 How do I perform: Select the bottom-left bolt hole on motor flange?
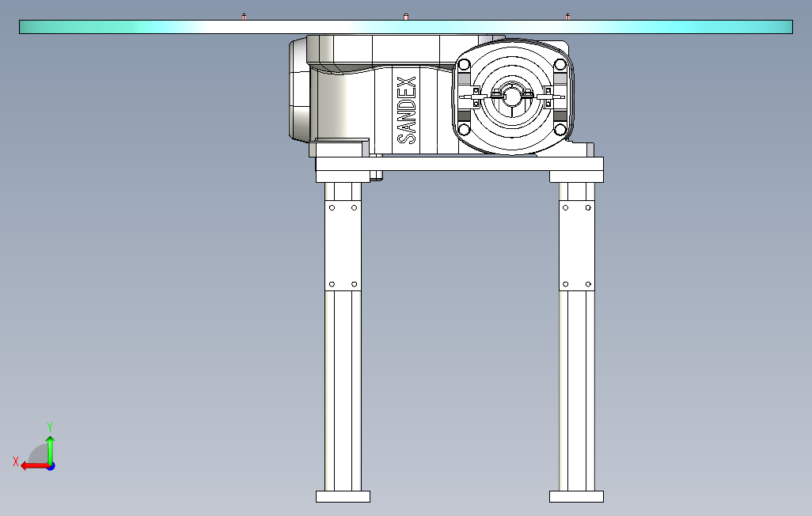(464, 129)
